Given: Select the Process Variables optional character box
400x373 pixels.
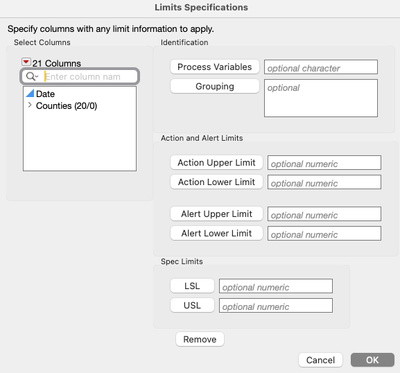Looking at the screenshot, I should click(321, 67).
